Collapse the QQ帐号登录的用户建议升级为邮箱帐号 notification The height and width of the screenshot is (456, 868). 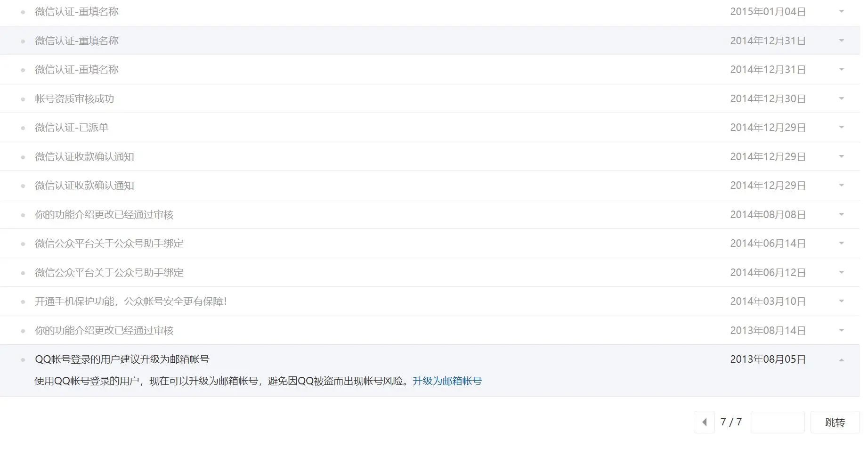pyautogui.click(x=841, y=360)
